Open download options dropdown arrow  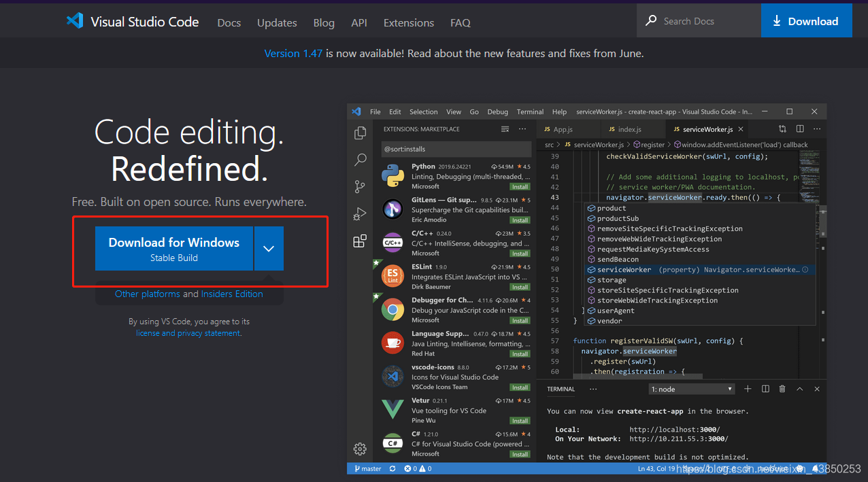(x=269, y=249)
